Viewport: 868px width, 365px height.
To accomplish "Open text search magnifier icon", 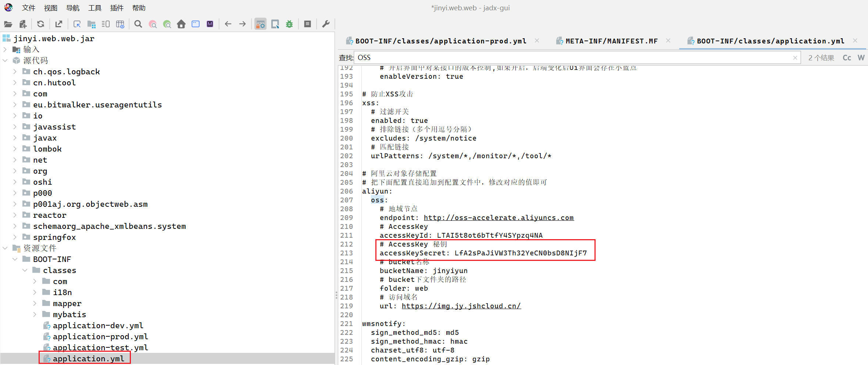I will pyautogui.click(x=138, y=24).
